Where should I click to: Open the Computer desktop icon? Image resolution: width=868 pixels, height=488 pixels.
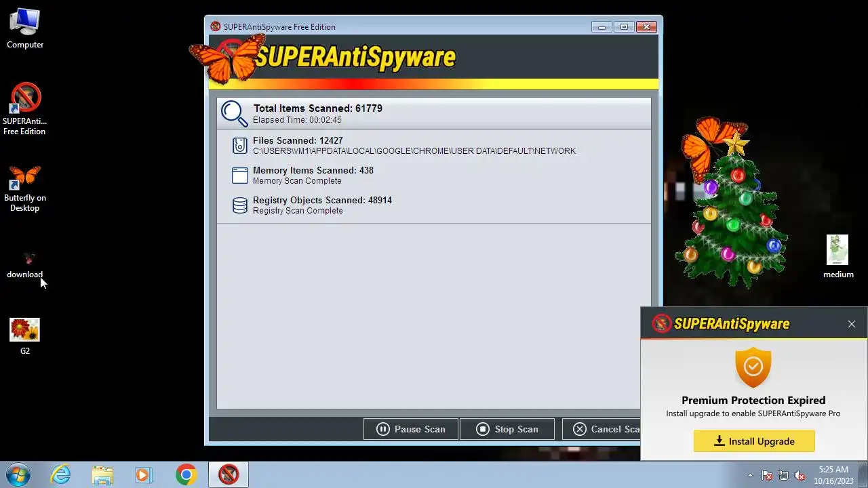pos(25,28)
